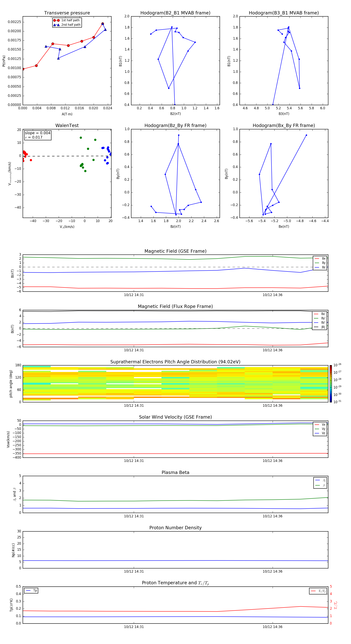This screenshot has width=351, height=644.
Task: Click the 'Vy' velocity legend entry
Action: coord(320,429)
